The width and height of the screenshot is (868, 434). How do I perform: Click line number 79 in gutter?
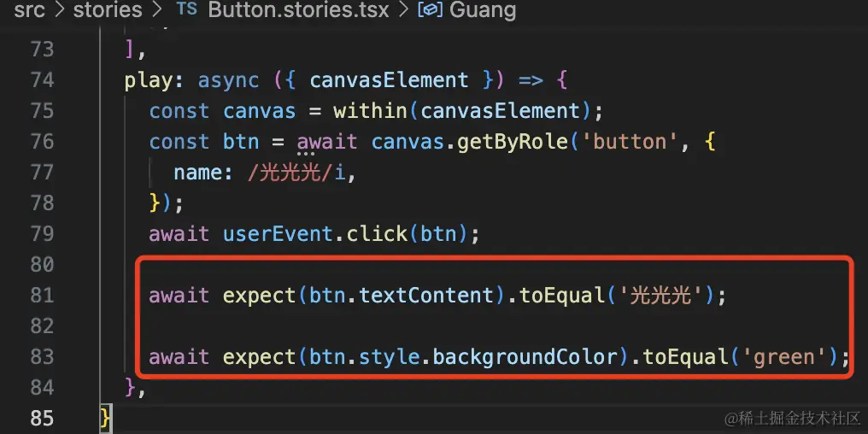[42, 234]
